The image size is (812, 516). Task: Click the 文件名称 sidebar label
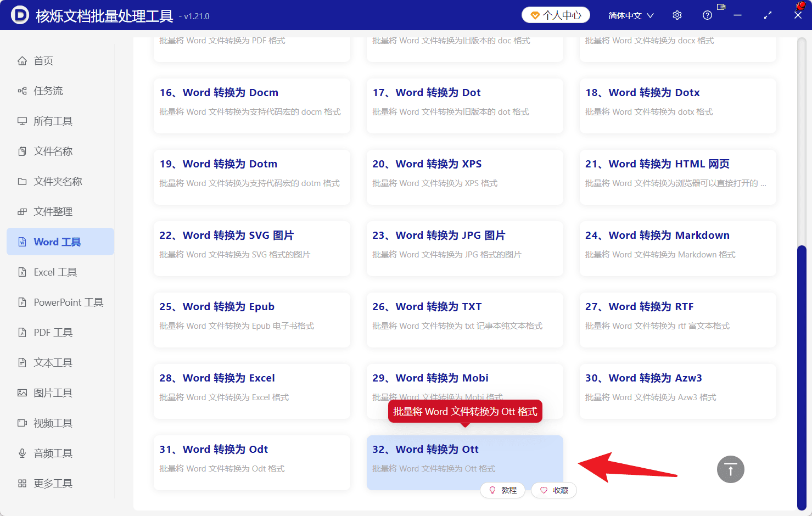(x=53, y=152)
